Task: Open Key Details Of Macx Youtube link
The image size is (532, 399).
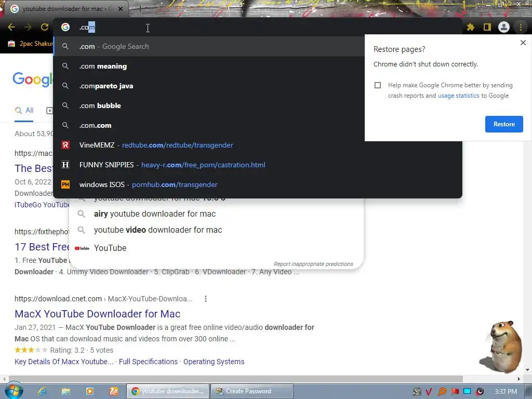Action: click(x=64, y=362)
